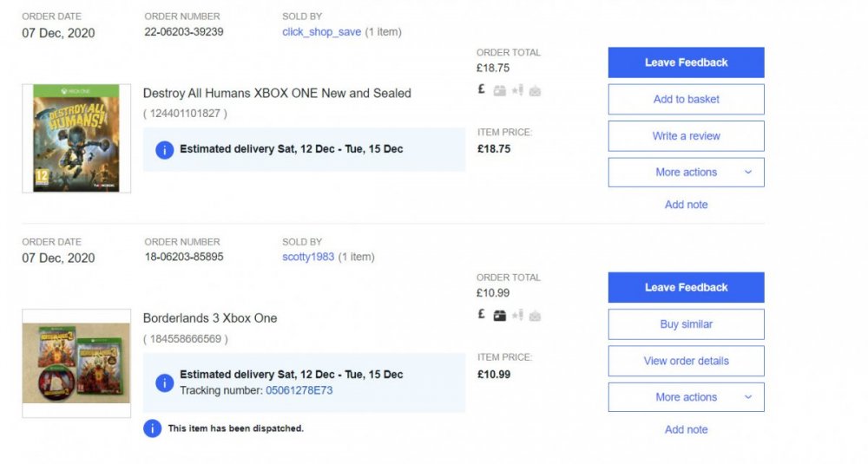This screenshot has height=464, width=868.
Task: Click the dispatched box icon for Borderlands 3 order
Action: 499,316
